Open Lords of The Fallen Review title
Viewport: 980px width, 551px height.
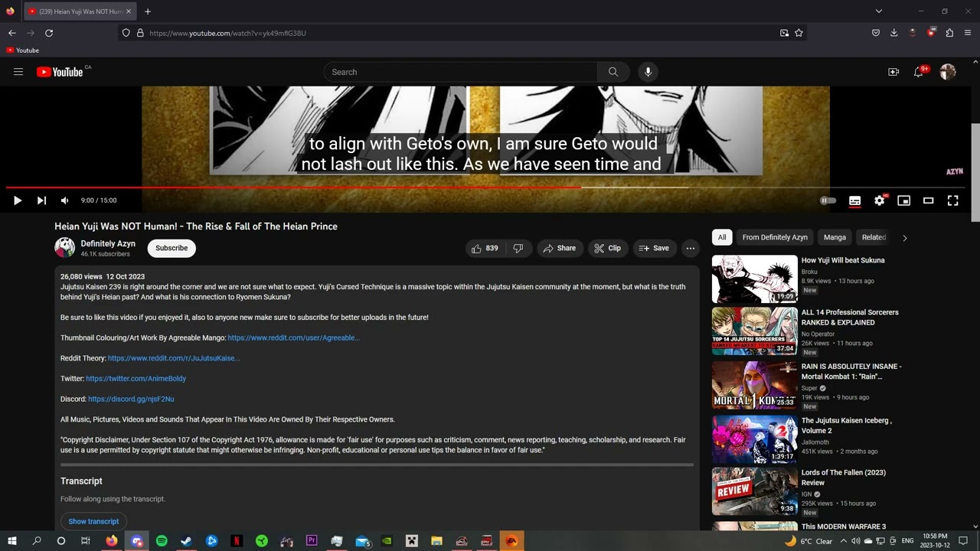(x=844, y=478)
